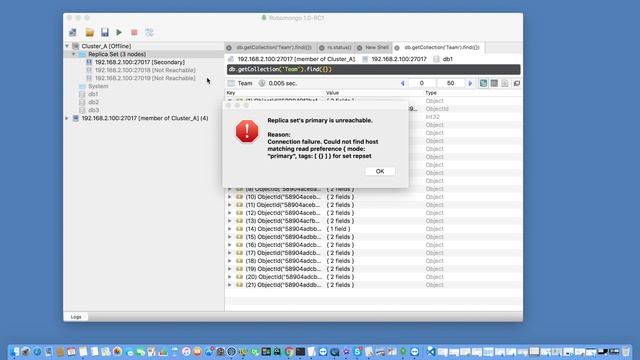
Task: Detach the output window icon
Action: tap(517, 83)
